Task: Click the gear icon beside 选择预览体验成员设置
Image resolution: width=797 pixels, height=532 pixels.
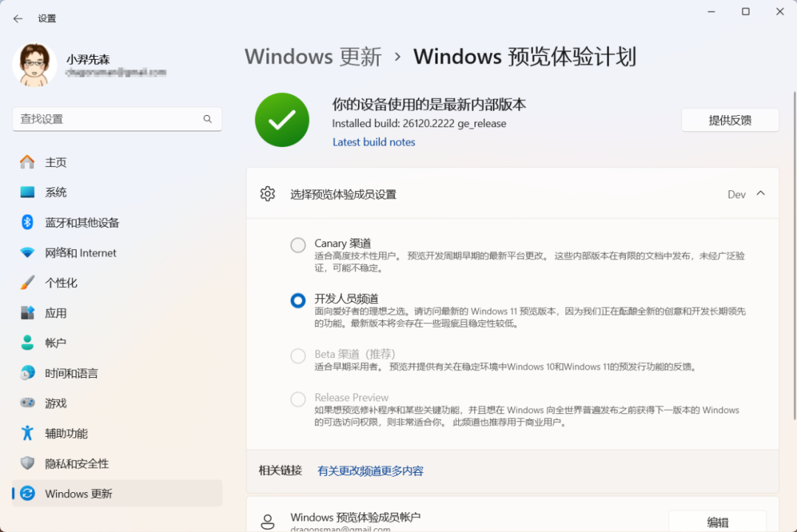Action: click(267, 194)
